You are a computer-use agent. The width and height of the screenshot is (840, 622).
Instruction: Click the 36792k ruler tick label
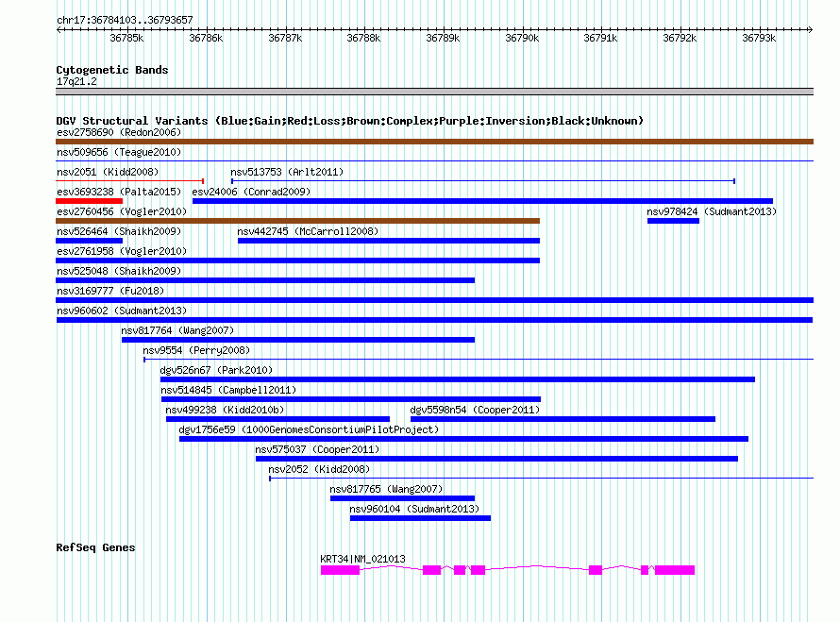click(x=680, y=38)
